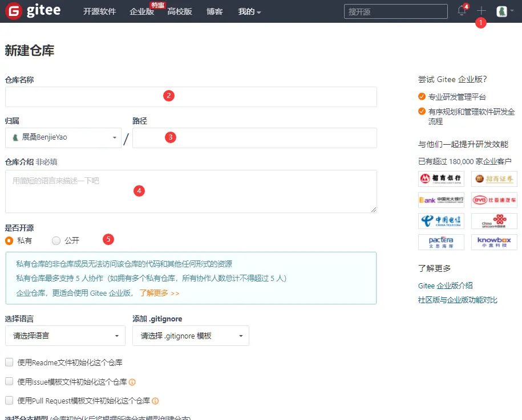Click inside the 仓库名称 input field
The width and height of the screenshot is (522, 420).
[x=191, y=96]
